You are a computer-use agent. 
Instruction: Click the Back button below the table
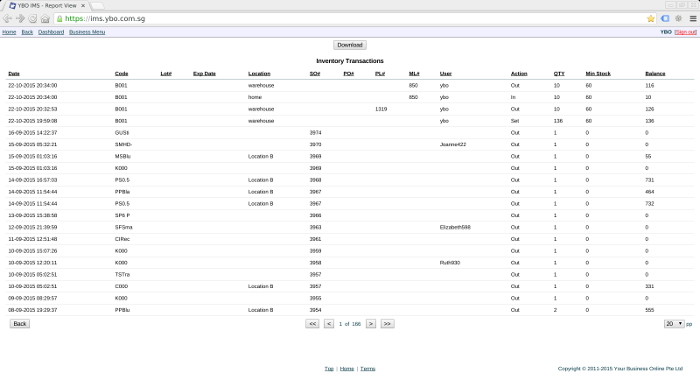[20, 324]
